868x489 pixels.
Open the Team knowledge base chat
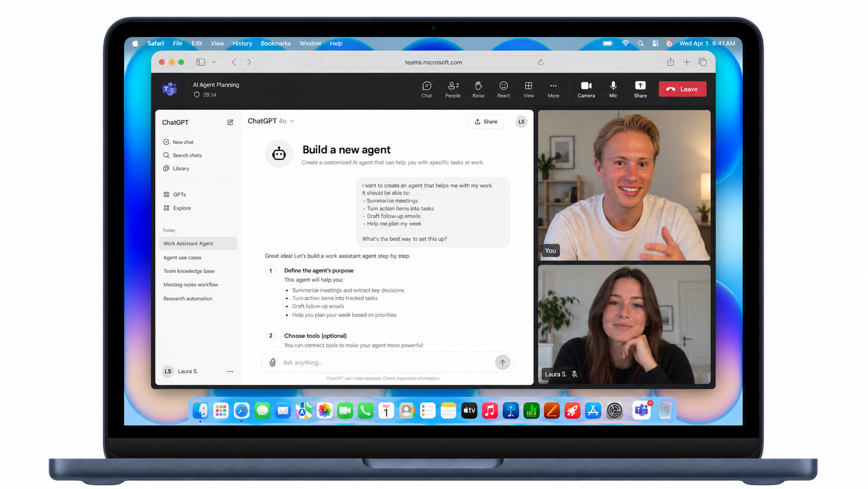189,271
